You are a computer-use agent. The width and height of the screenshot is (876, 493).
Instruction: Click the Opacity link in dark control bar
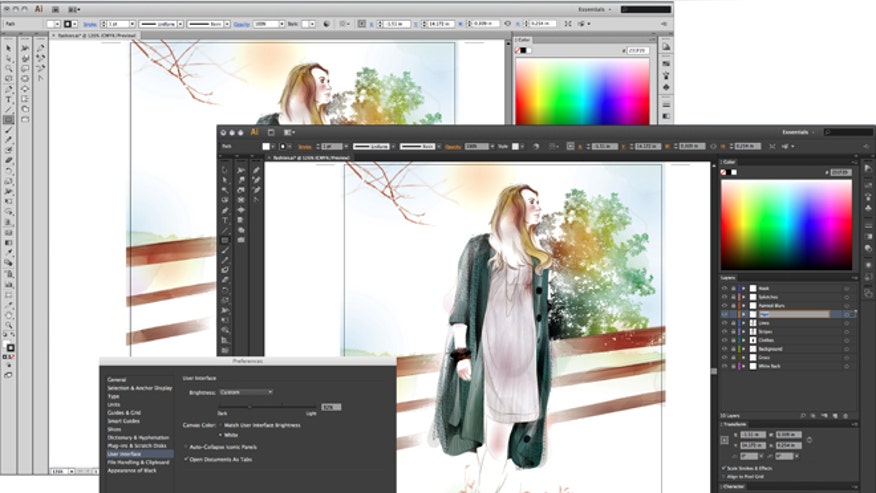coord(453,146)
